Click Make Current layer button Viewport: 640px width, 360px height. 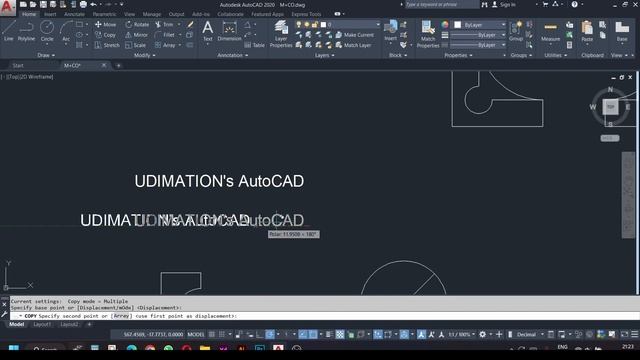click(x=354, y=35)
